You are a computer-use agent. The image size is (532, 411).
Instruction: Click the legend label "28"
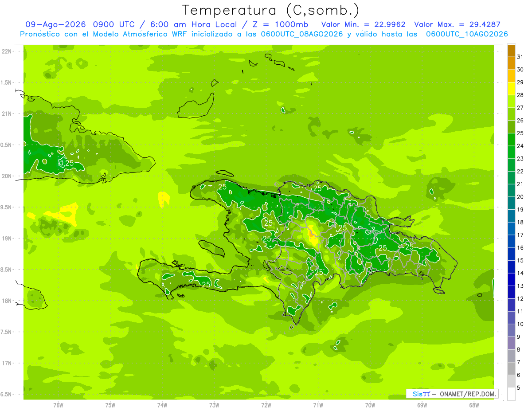click(520, 95)
